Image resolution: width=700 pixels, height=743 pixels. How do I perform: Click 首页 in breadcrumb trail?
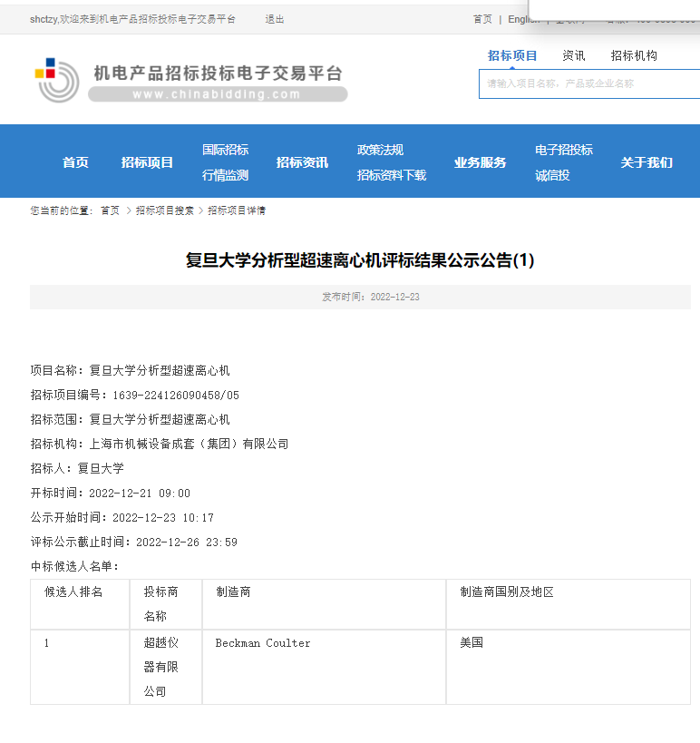point(110,210)
